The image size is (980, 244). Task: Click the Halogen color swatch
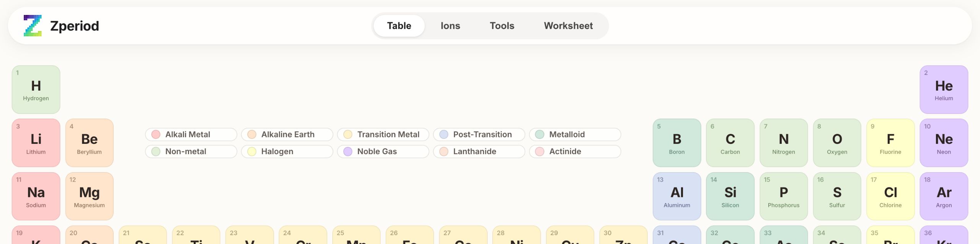click(252, 151)
